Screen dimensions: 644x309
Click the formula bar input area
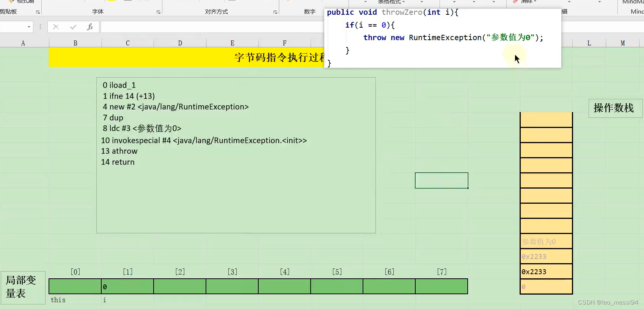click(212, 27)
